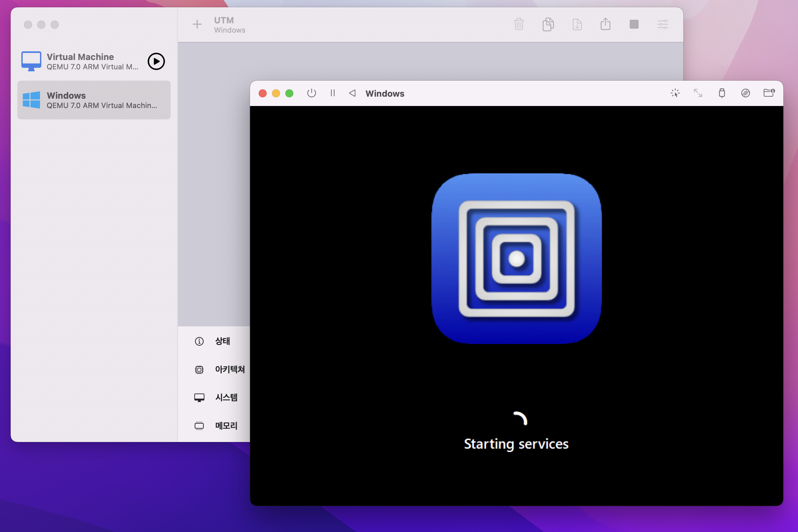798x532 pixels.
Task: Click the power icon in the Windows window
Action: (311, 93)
